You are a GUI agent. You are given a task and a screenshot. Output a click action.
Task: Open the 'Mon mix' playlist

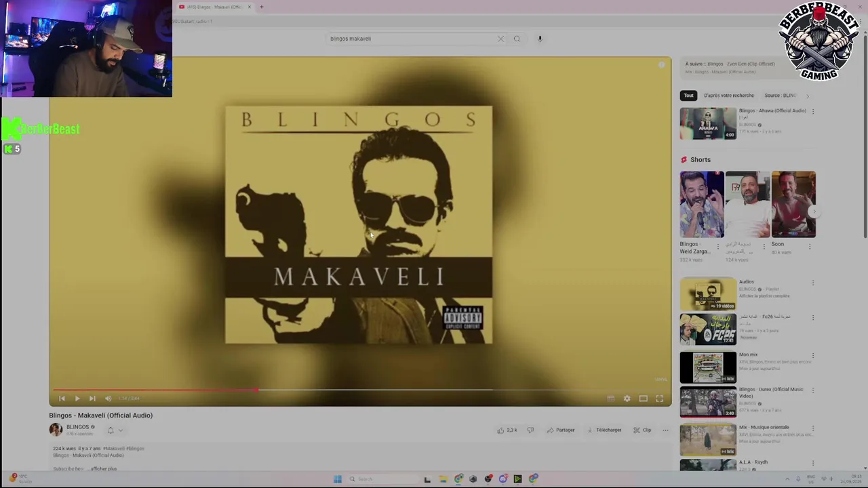[x=708, y=367]
